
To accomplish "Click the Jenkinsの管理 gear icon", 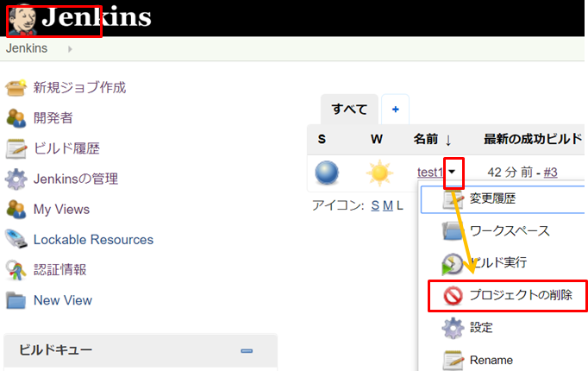I will (x=16, y=179).
